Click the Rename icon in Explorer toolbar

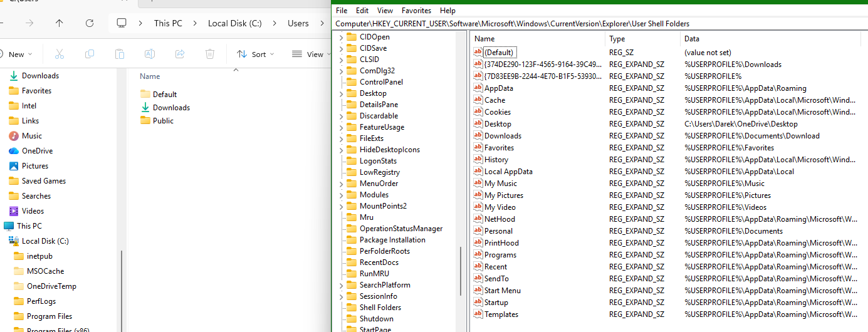150,54
